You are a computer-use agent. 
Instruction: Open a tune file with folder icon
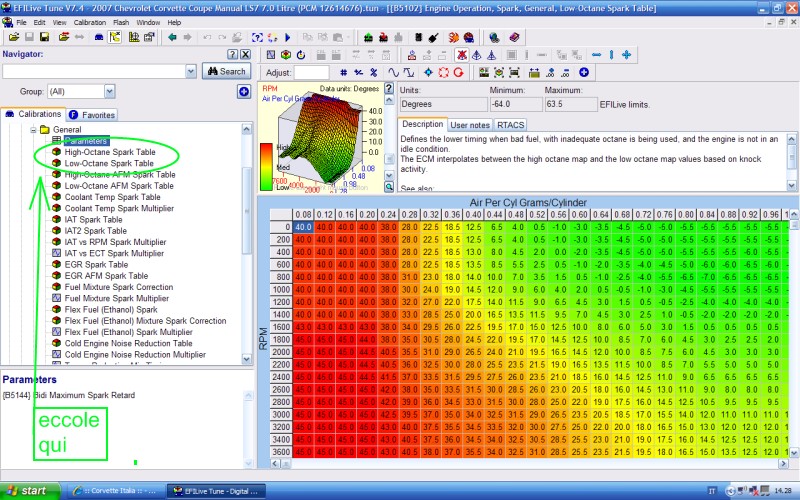coord(14,37)
